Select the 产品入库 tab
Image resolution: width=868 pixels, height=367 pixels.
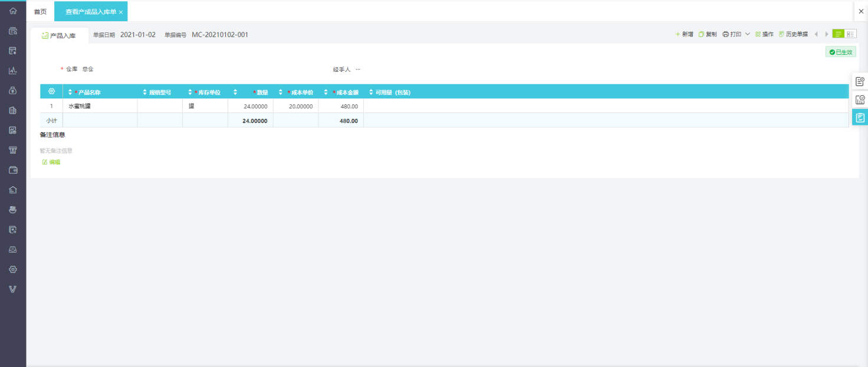(x=59, y=35)
